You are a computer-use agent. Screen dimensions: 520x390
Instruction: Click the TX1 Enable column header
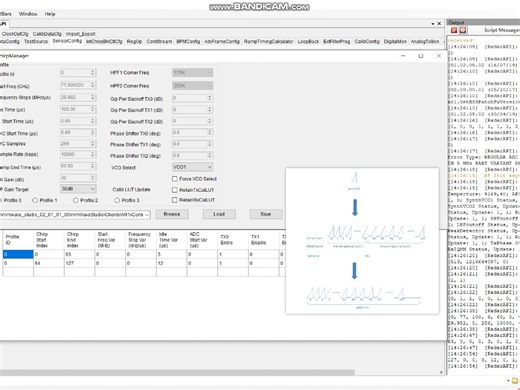tap(263, 240)
